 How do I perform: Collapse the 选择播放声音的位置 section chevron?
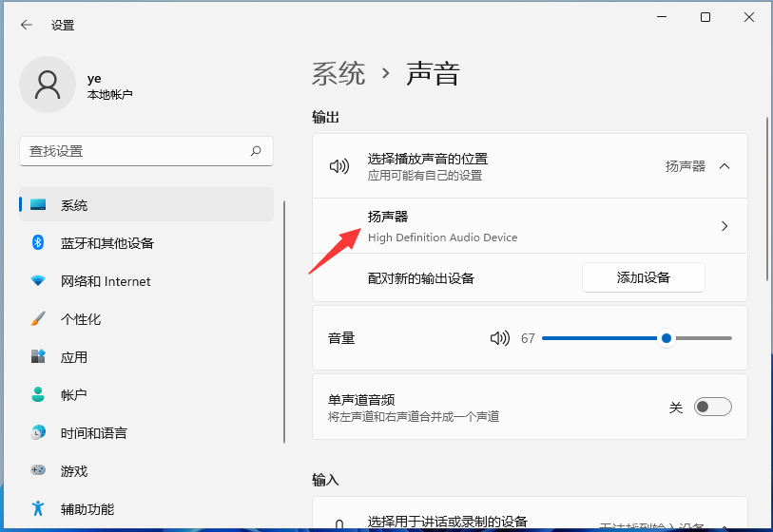click(x=725, y=166)
